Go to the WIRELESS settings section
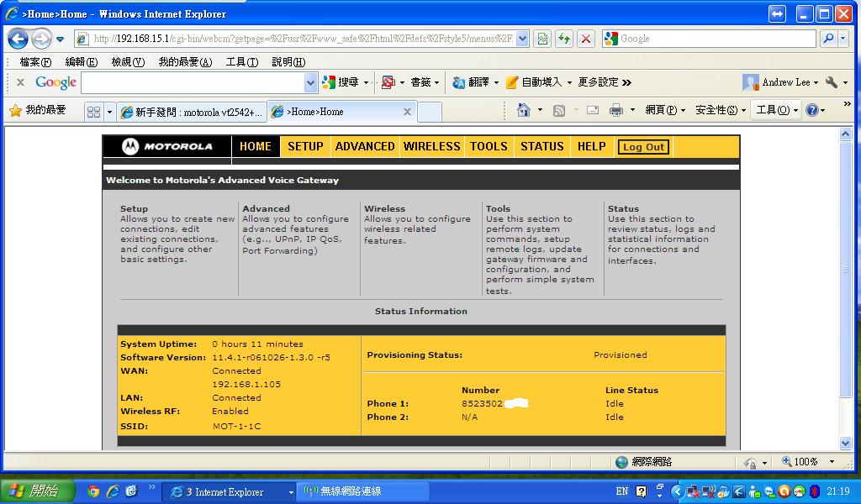 tap(431, 146)
